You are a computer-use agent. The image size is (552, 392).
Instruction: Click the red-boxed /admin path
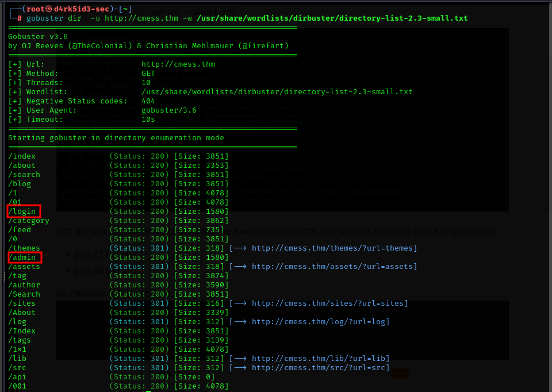[24, 258]
